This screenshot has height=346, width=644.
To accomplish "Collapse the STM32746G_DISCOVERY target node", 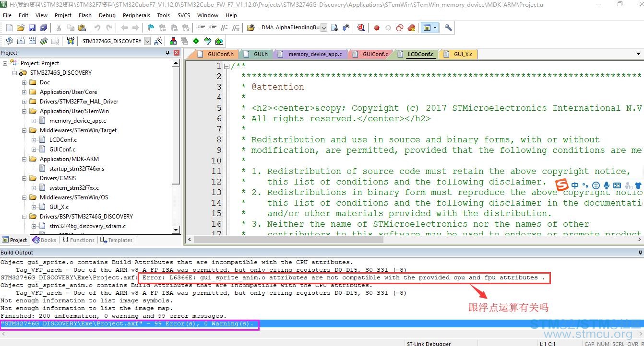I will tap(14, 73).
